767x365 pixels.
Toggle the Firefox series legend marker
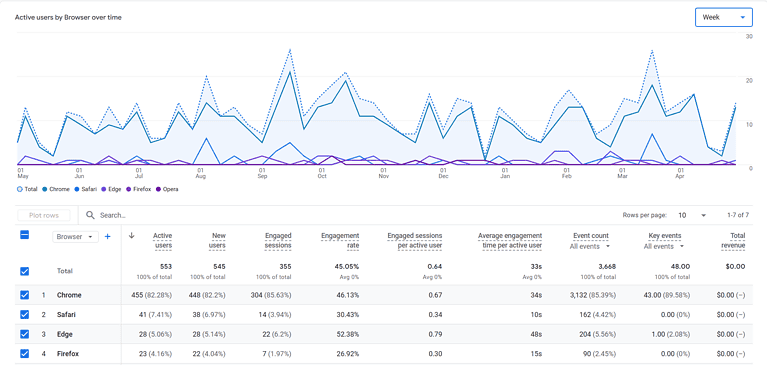tap(129, 189)
